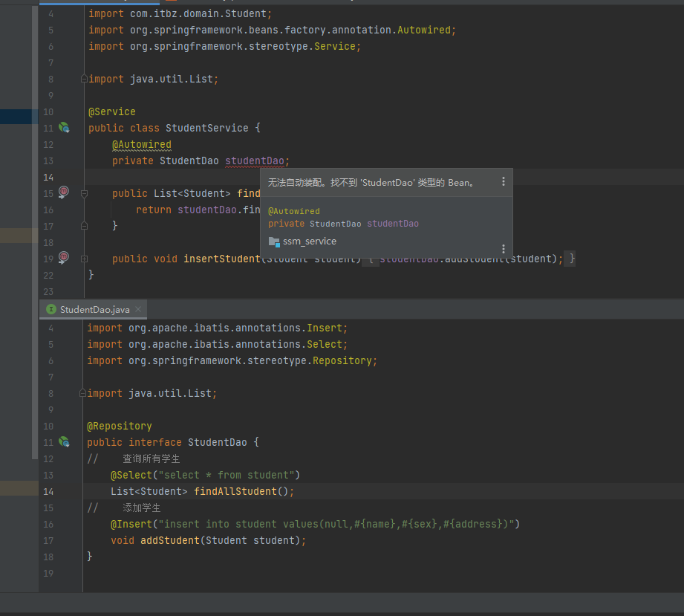Click the @Repository annotation in StudentDao.java

coord(120,426)
